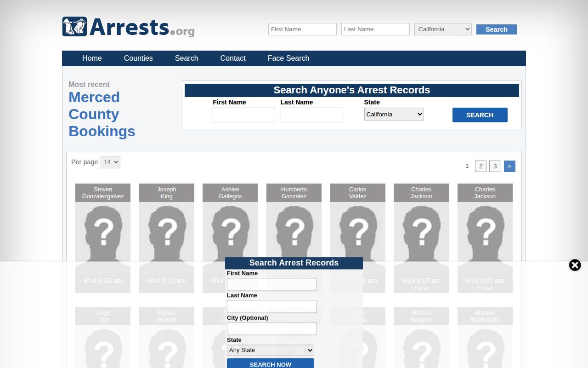The height and width of the screenshot is (368, 588).
Task: Click the header Search button
Action: pos(497,29)
